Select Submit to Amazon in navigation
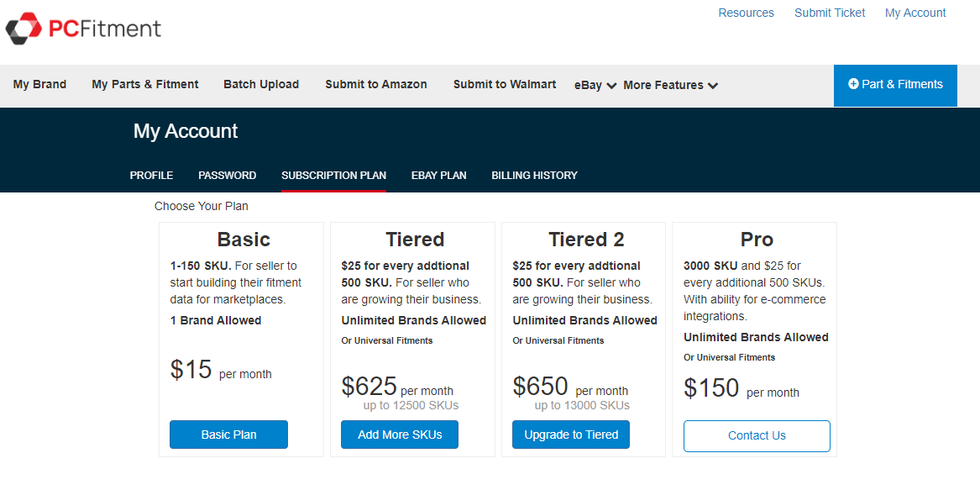Viewport: 980px width, 490px height. pos(376,84)
